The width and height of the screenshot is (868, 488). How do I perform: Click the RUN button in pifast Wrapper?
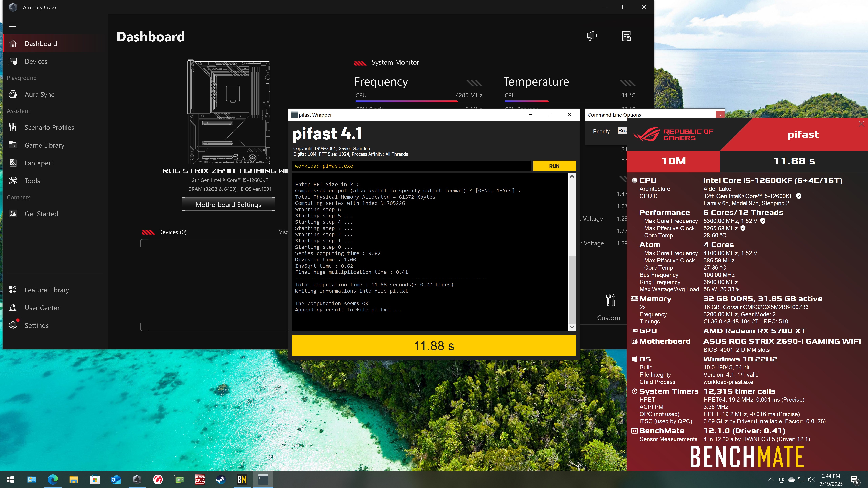tap(554, 166)
